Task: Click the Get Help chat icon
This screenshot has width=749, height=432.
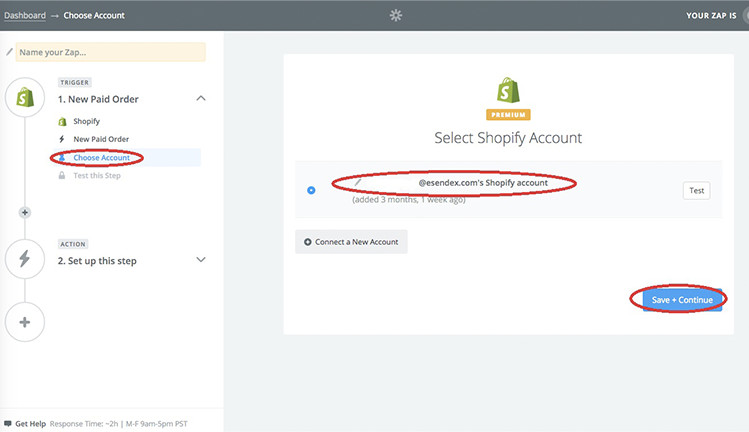Action: [x=8, y=422]
